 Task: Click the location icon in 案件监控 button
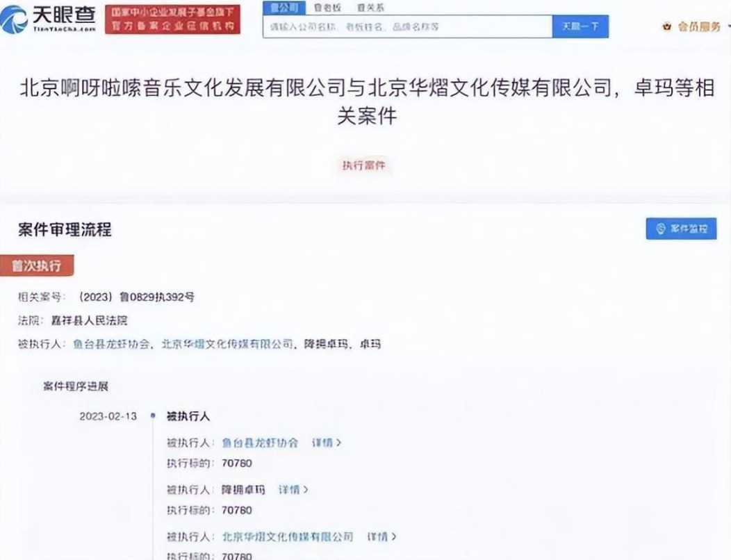pyautogui.click(x=660, y=229)
